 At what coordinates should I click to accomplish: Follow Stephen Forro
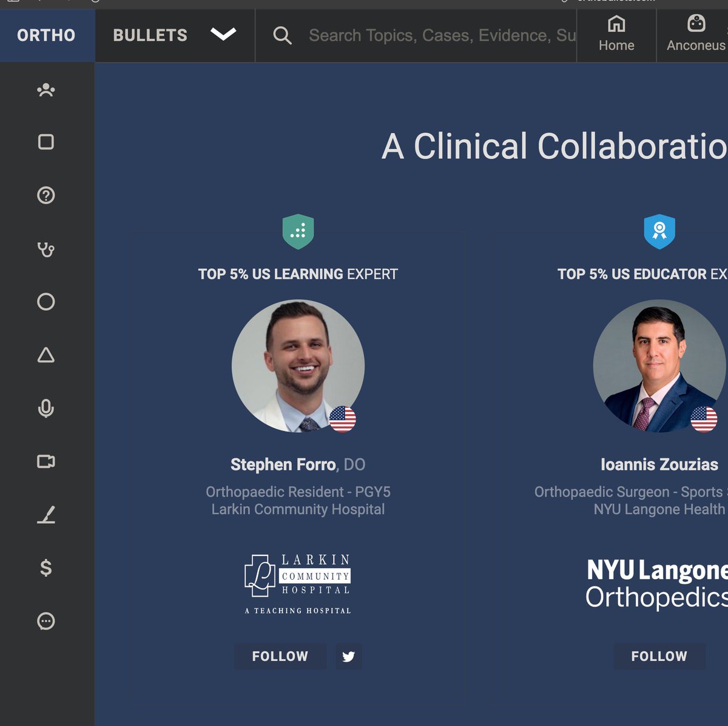[x=280, y=656]
